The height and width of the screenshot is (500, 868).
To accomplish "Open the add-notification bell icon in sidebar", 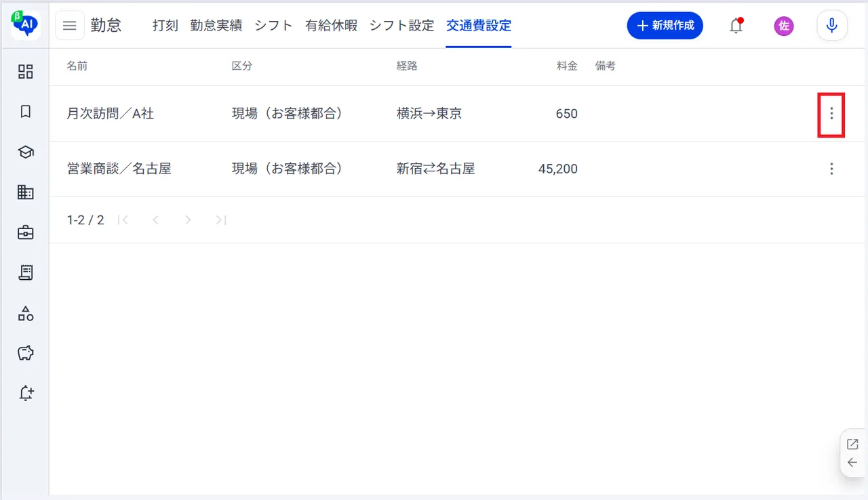I will pyautogui.click(x=26, y=393).
